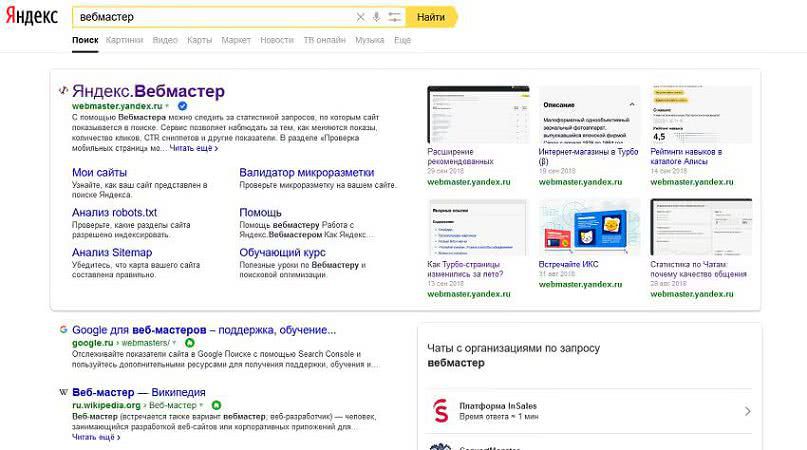This screenshot has height=450, width=807.
Task: Click the InSales platform logo
Action: (x=441, y=411)
